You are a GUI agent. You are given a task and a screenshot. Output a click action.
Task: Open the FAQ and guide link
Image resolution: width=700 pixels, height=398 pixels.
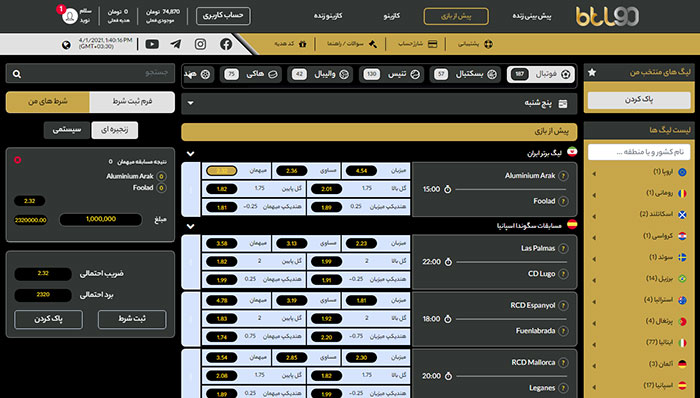click(352, 44)
